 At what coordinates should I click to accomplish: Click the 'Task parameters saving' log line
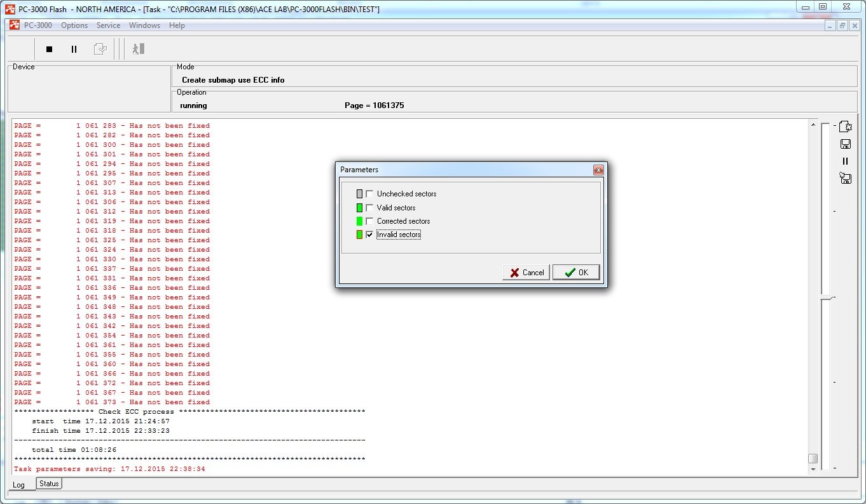point(109,469)
